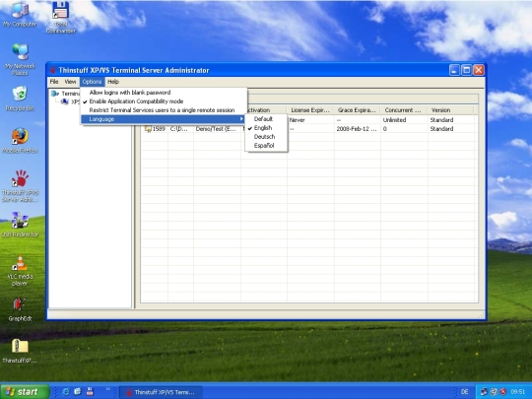The image size is (532, 399).
Task: Select Default language option
Action: 266,119
